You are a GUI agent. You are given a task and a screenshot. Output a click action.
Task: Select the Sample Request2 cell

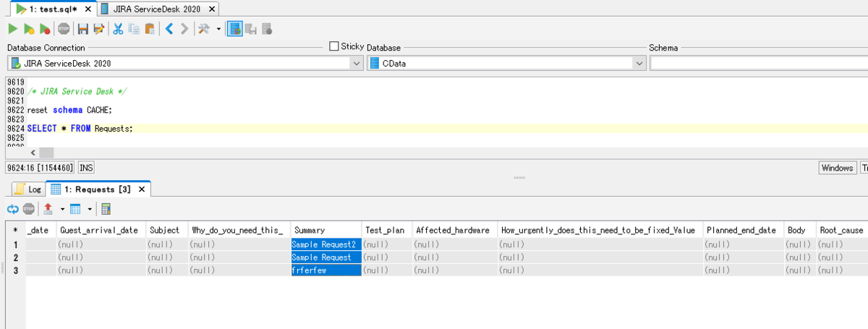[x=325, y=244]
